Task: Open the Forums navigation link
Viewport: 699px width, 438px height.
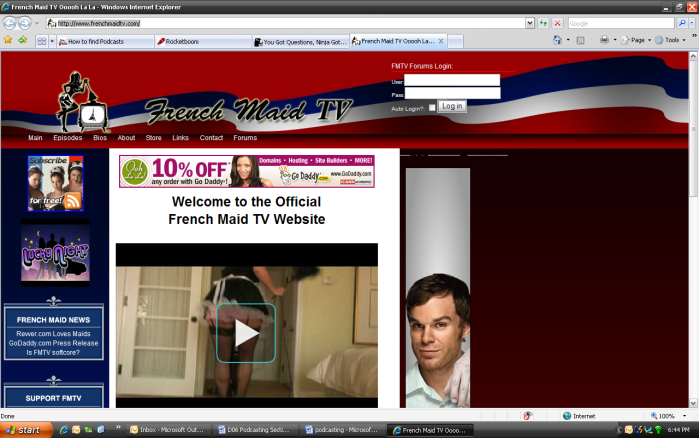Action: 245,138
